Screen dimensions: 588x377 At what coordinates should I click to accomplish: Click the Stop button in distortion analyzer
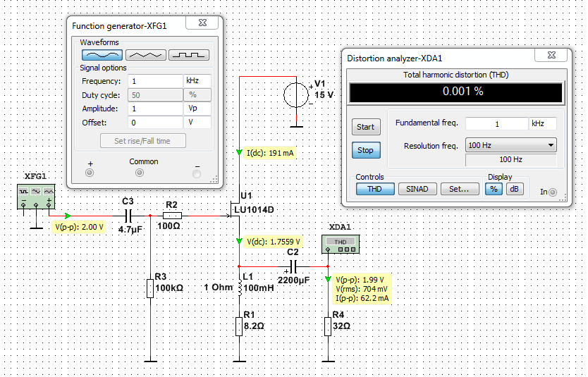[366, 150]
